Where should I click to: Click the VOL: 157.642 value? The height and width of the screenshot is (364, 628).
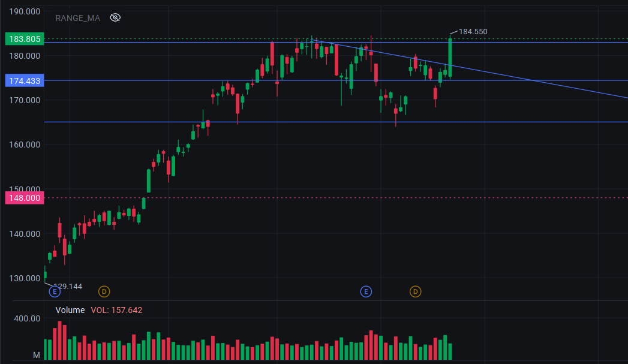point(116,310)
